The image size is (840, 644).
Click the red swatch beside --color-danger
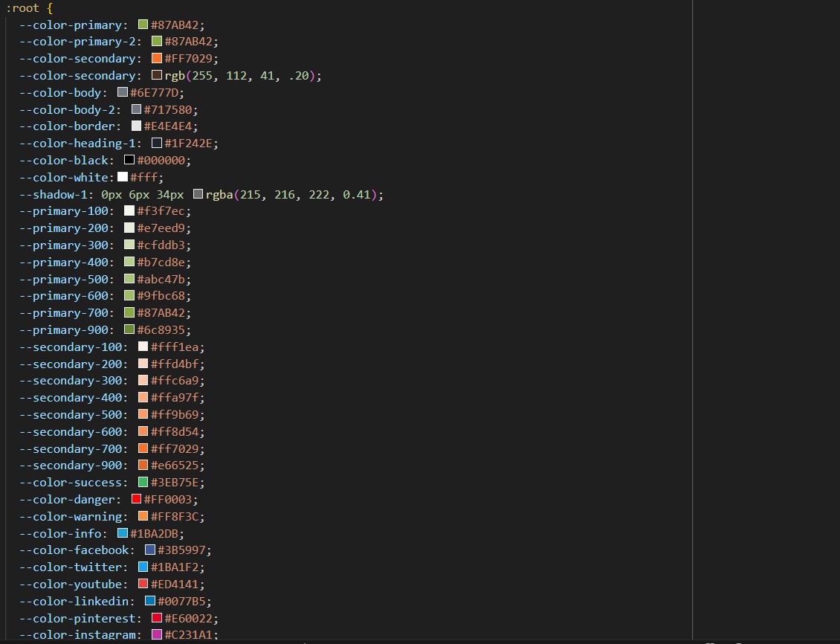click(x=135, y=498)
